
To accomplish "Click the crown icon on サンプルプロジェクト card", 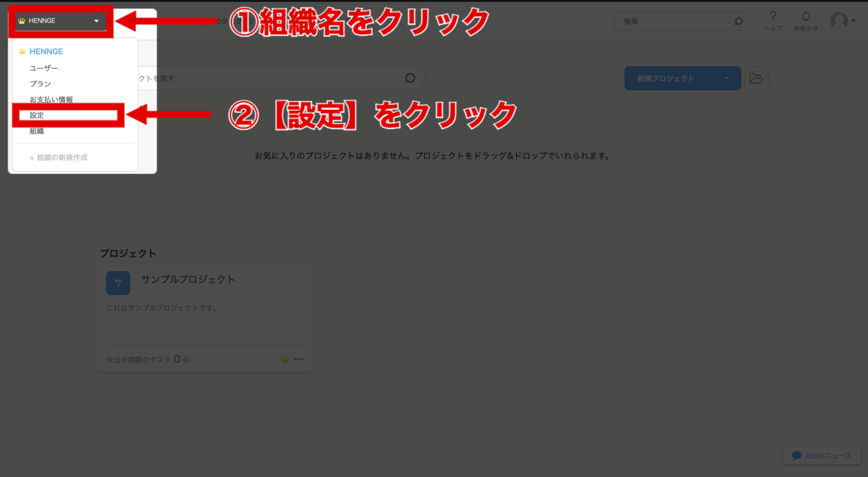I will pos(285,359).
